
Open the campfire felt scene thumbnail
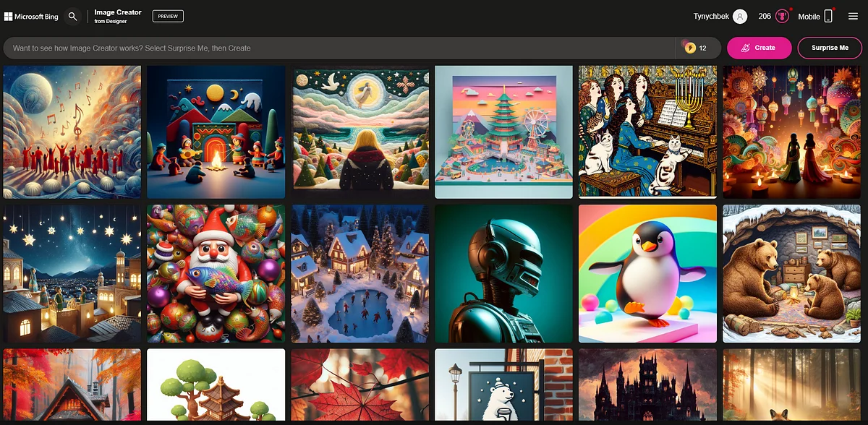[x=216, y=132]
